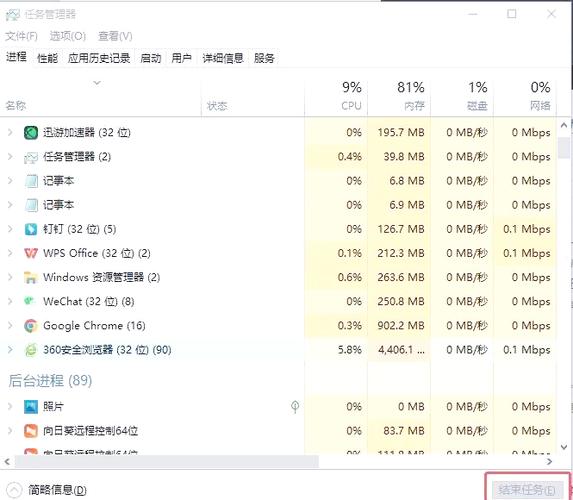Expand the 360安全浏览器 (90) group
Screen dimensions: 573x500
pyautogui.click(x=10, y=350)
